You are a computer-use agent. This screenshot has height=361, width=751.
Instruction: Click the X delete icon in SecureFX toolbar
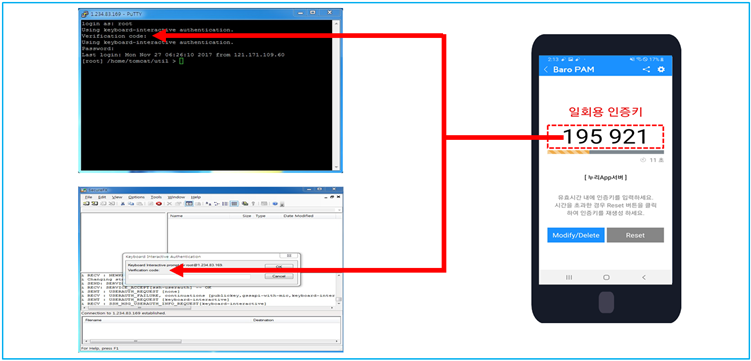pyautogui.click(x=169, y=203)
